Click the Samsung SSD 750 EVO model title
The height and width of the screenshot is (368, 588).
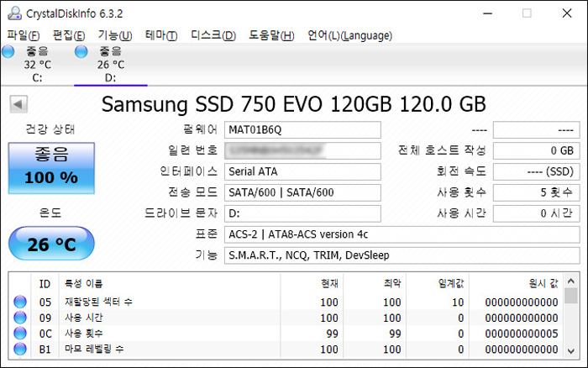294,104
